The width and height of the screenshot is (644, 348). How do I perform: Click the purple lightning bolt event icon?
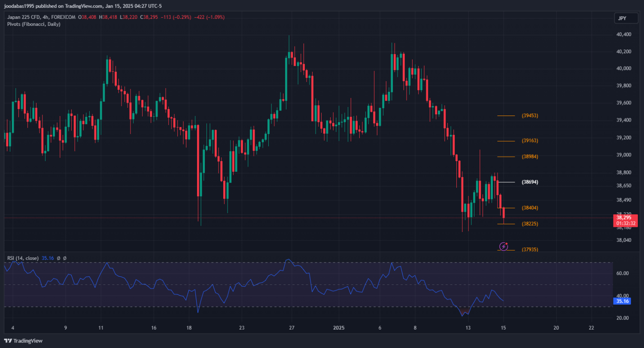click(x=504, y=246)
